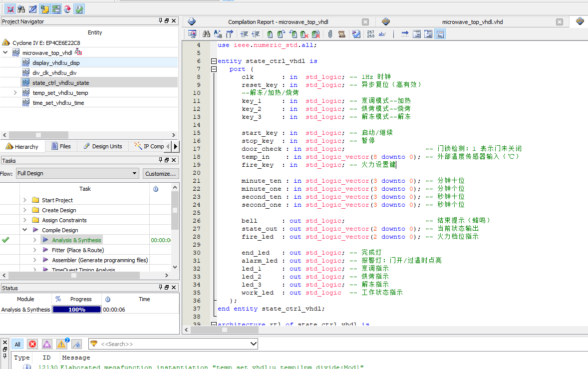Click the second indented-page editor icon
The height and width of the screenshot is (369, 588).
(x=428, y=34)
